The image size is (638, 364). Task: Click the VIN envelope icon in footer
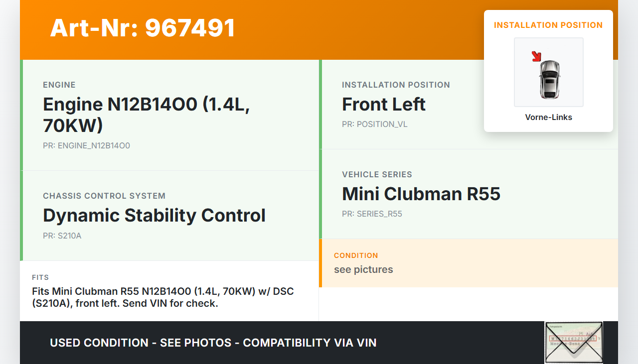[x=574, y=342]
